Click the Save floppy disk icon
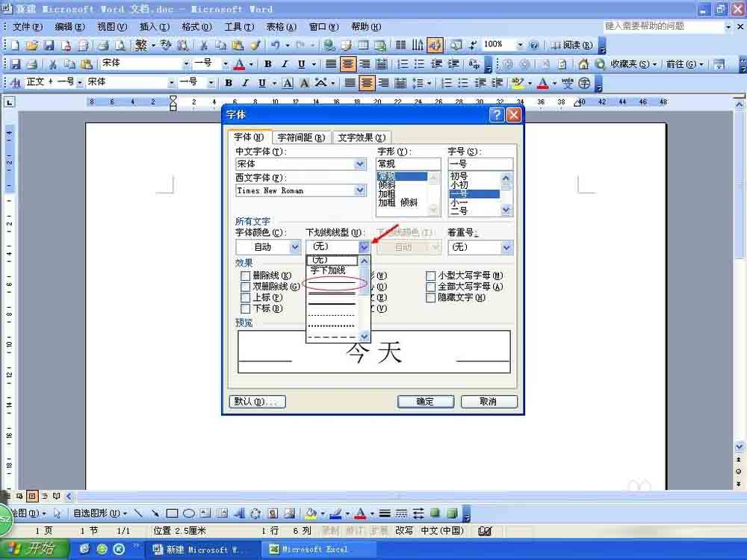 coord(49,46)
